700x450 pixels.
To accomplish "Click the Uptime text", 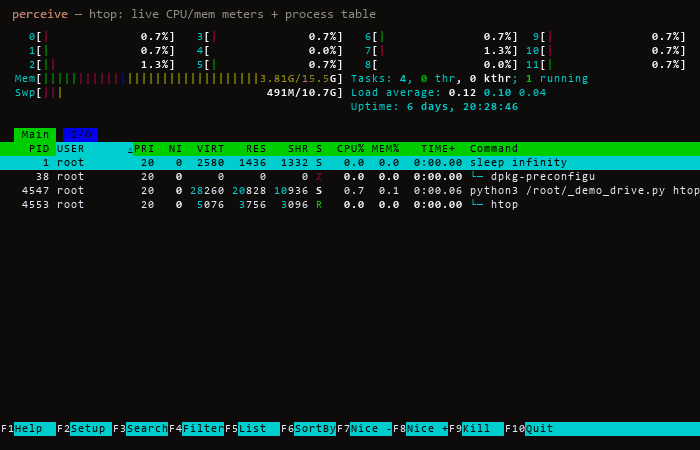I will point(434,107).
